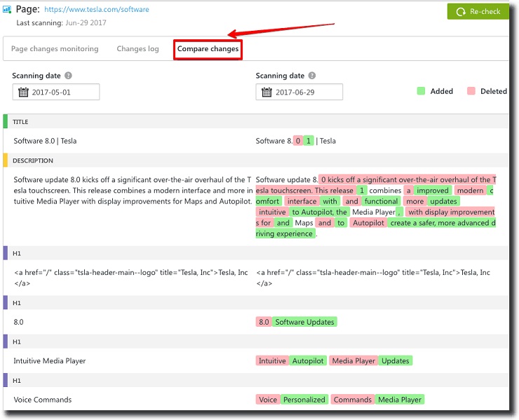The image size is (519, 420).
Task: Click the TITLE section header
Action: point(255,121)
